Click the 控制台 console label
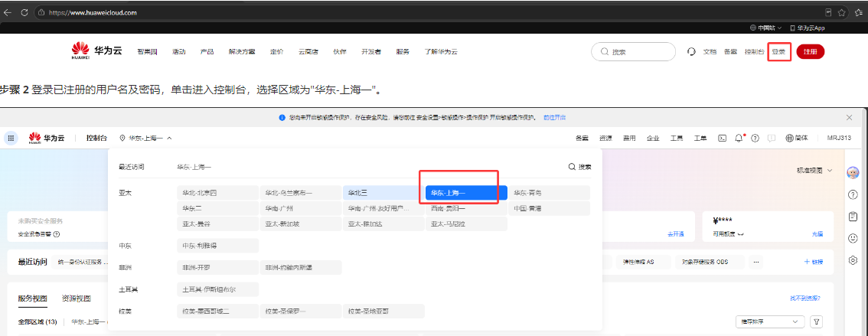 click(x=96, y=138)
